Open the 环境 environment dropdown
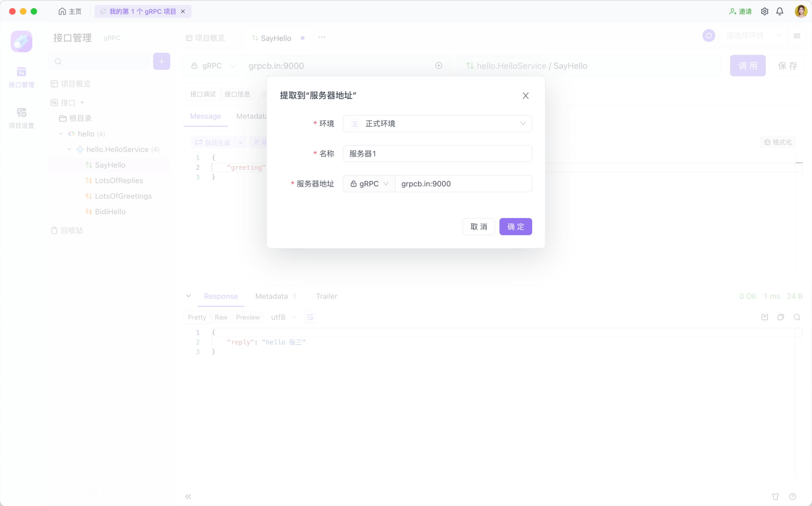 [437, 124]
